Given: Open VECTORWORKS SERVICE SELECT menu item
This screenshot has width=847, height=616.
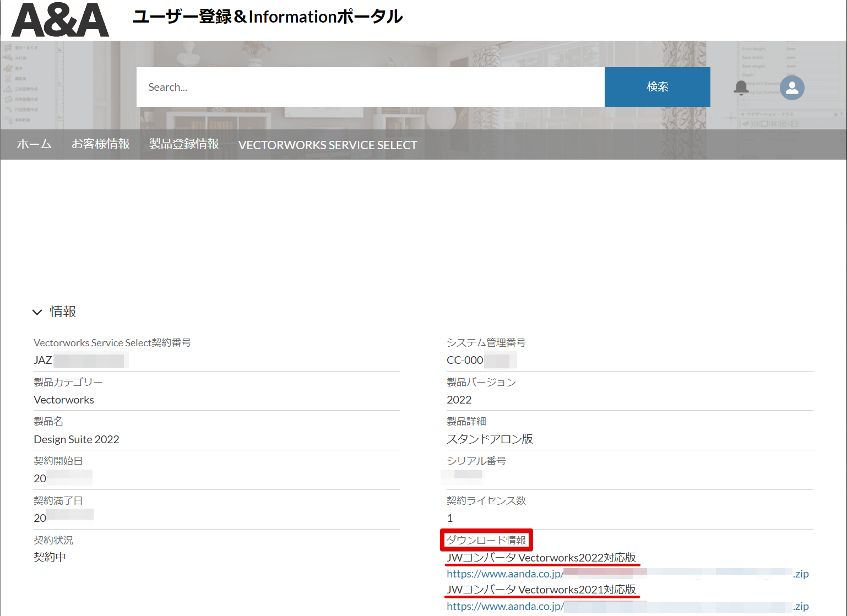Looking at the screenshot, I should 328,145.
